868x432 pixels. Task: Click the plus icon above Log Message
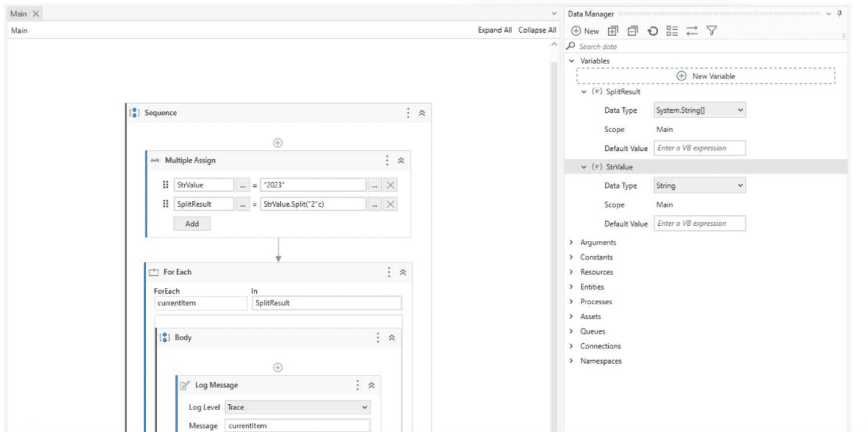278,368
